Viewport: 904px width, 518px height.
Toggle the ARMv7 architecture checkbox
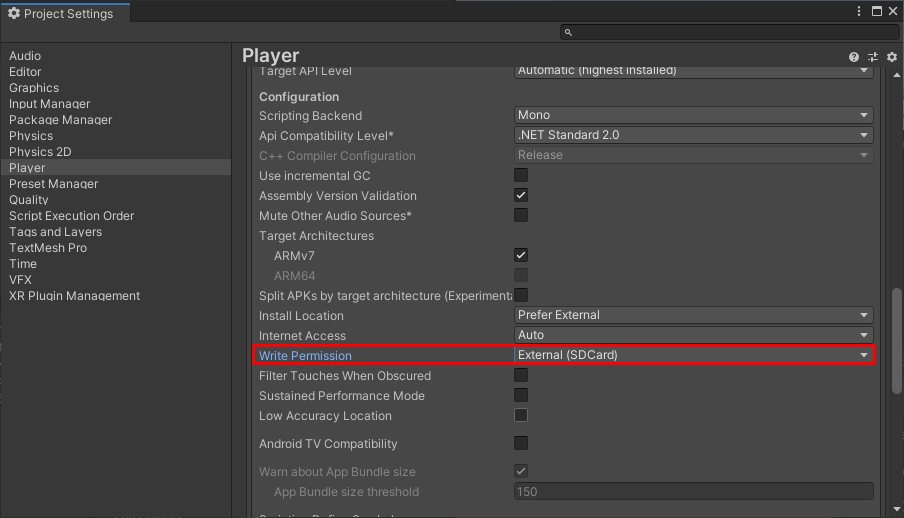pos(521,256)
